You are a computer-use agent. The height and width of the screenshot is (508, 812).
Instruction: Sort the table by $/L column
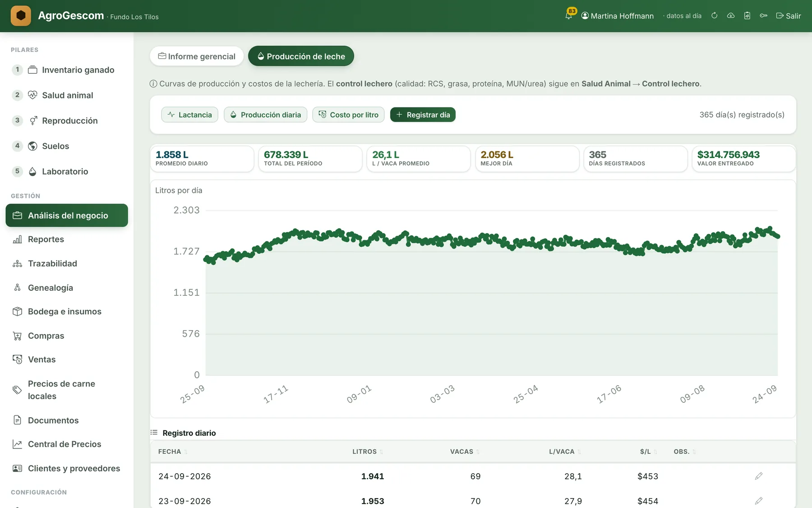pos(649,452)
